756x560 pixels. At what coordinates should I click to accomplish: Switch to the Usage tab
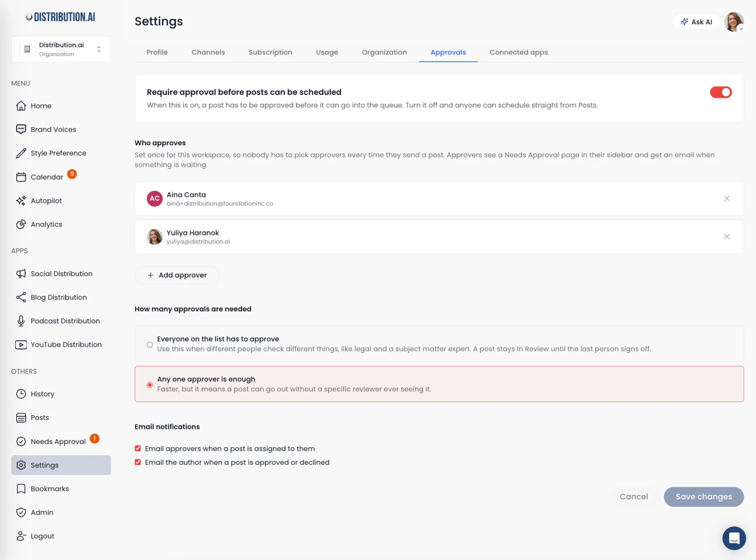[327, 52]
